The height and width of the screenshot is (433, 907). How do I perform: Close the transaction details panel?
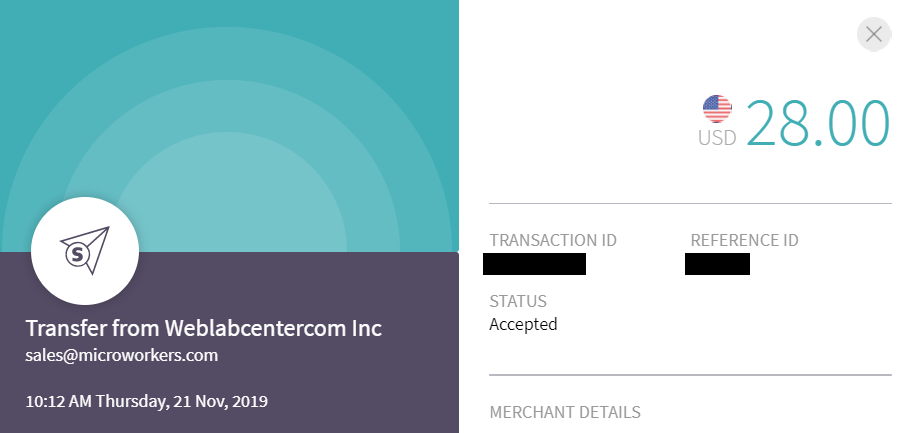point(874,34)
